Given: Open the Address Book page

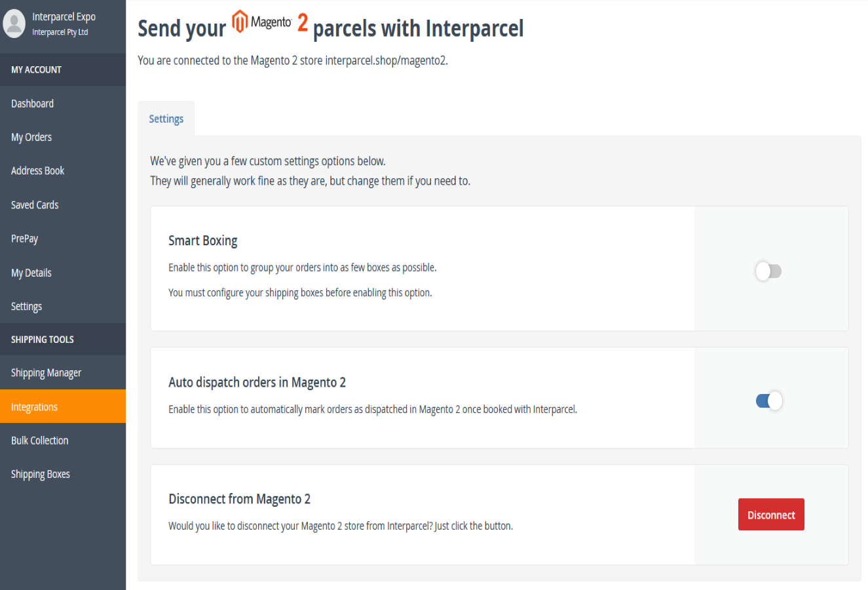Looking at the screenshot, I should click(37, 170).
